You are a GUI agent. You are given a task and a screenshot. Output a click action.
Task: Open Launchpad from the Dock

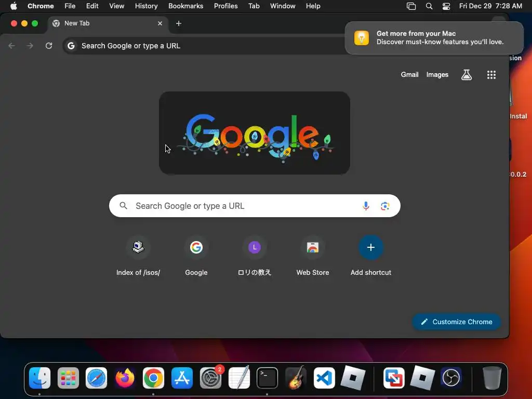pyautogui.click(x=68, y=378)
